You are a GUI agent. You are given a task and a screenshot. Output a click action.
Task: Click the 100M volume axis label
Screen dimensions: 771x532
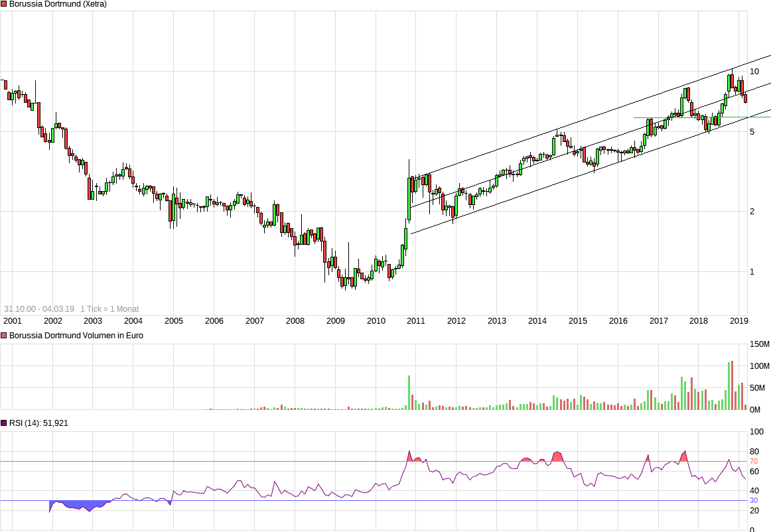pos(760,366)
